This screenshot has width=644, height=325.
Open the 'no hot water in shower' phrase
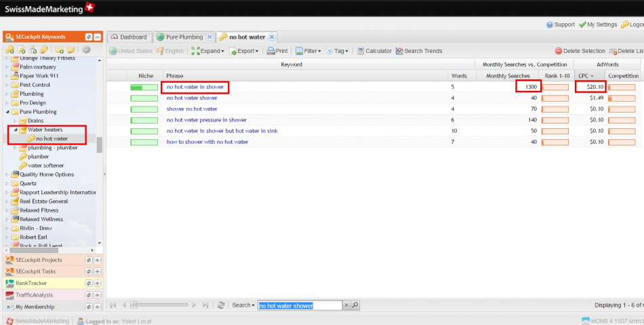click(x=195, y=87)
